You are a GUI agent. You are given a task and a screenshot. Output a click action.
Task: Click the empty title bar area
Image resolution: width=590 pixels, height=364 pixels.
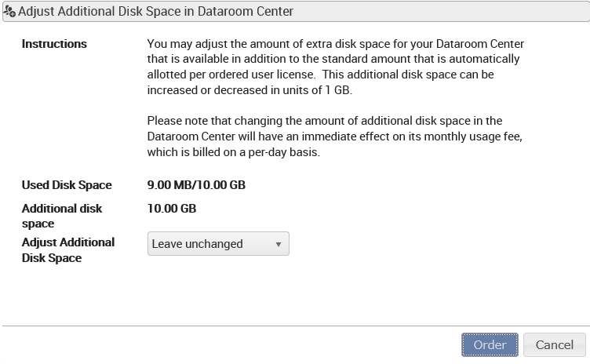point(440,11)
